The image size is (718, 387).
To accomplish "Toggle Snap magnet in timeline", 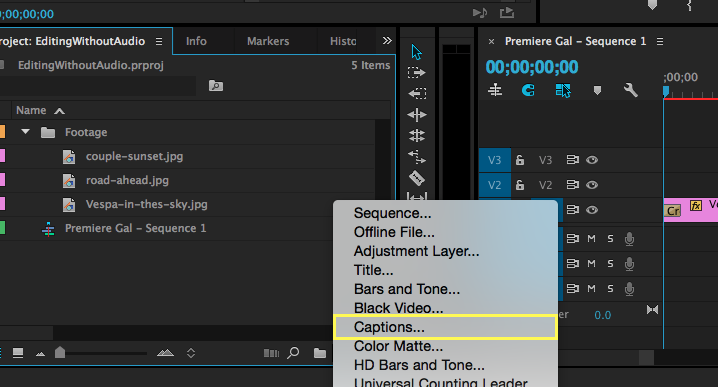I will point(528,90).
